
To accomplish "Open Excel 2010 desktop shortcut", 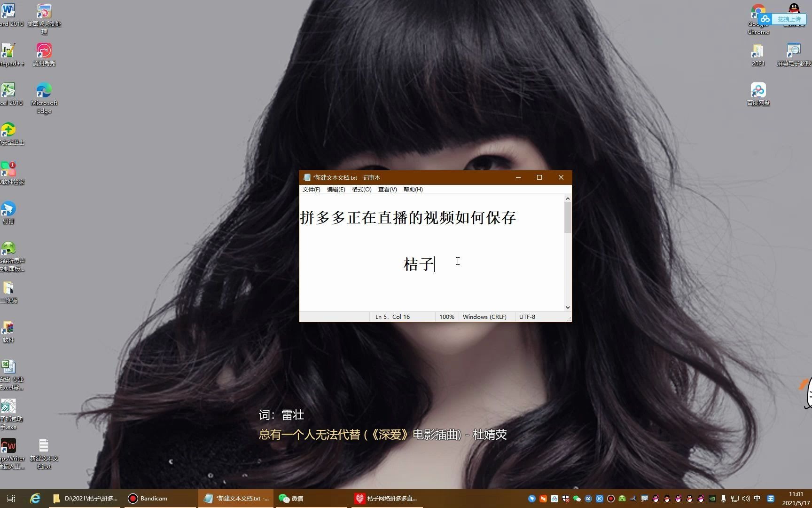I will pos(9,94).
